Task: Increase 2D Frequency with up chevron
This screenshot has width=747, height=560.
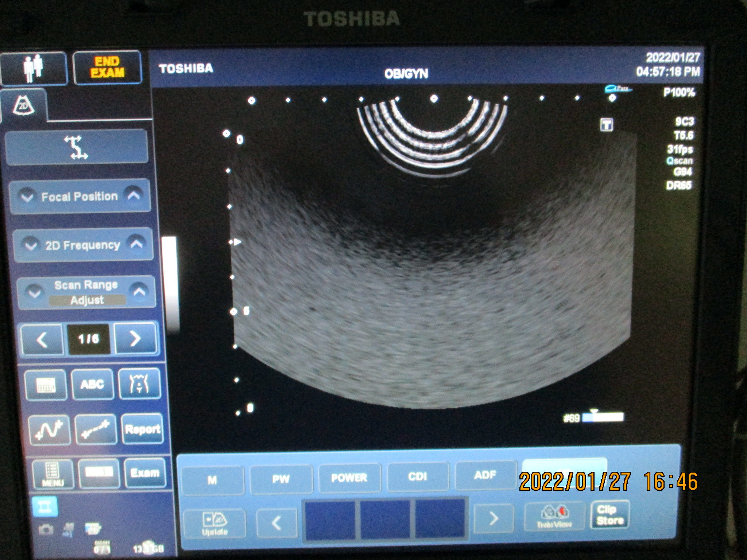Action: pos(136,244)
